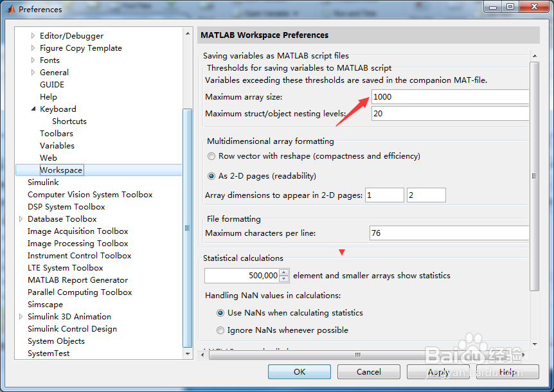Image resolution: width=554 pixels, height=392 pixels.
Task: Click first array dimension field showing 1
Action: (x=384, y=195)
